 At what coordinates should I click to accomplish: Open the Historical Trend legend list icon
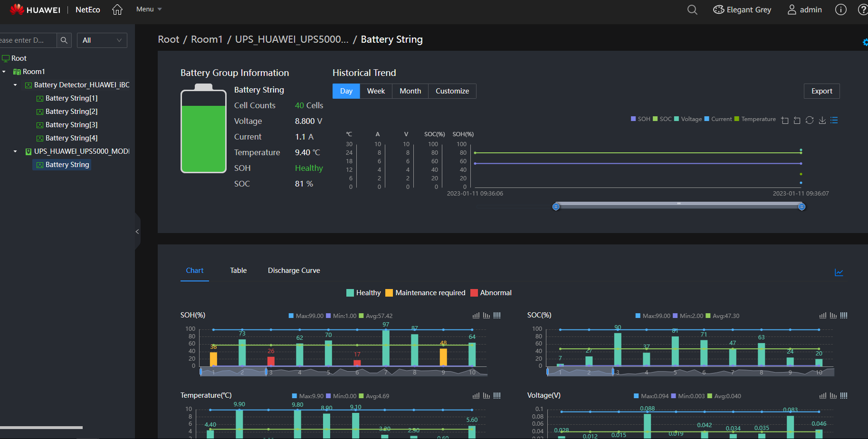(x=834, y=120)
